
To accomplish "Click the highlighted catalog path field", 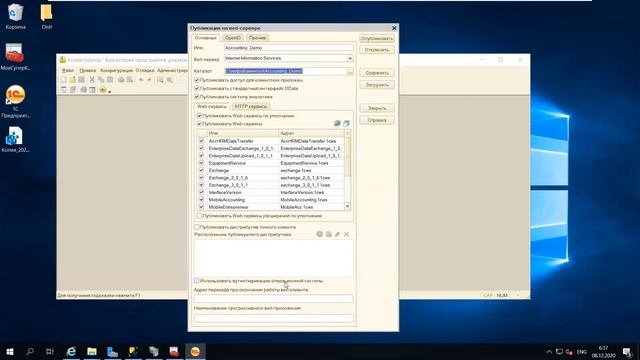I will tap(285, 71).
